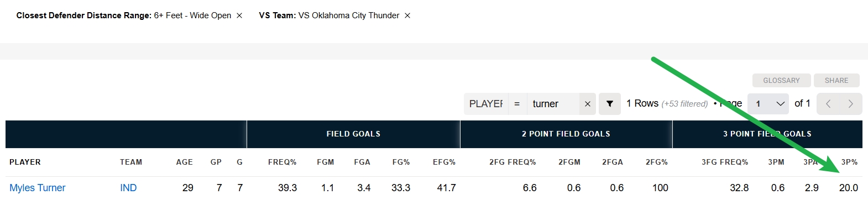Open the page number dropdown
The width and height of the screenshot is (868, 205).
coord(768,104)
